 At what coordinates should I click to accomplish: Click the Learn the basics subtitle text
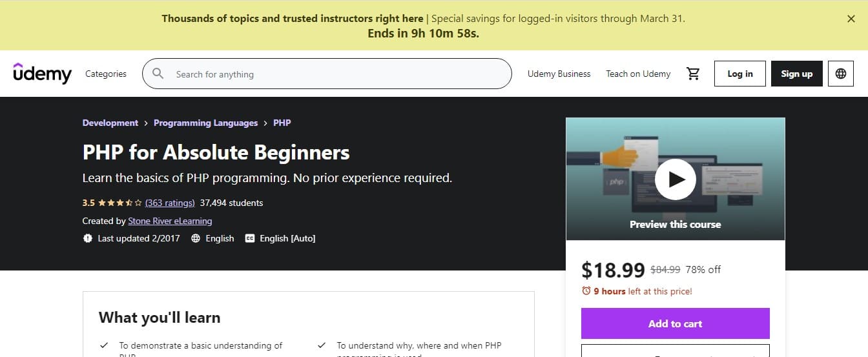point(267,178)
